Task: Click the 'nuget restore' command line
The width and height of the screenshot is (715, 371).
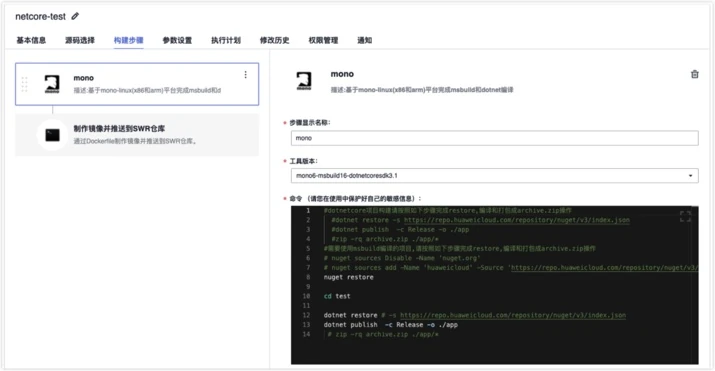Action: click(348, 277)
